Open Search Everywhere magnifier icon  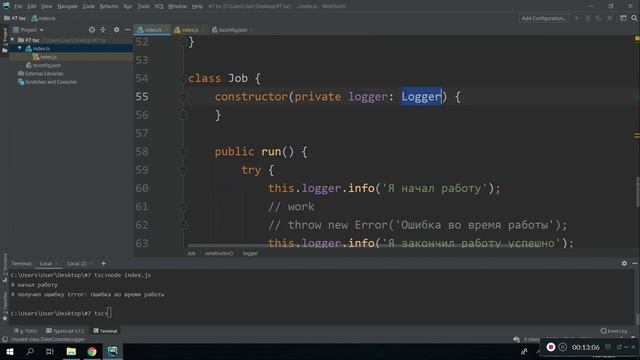coord(634,18)
